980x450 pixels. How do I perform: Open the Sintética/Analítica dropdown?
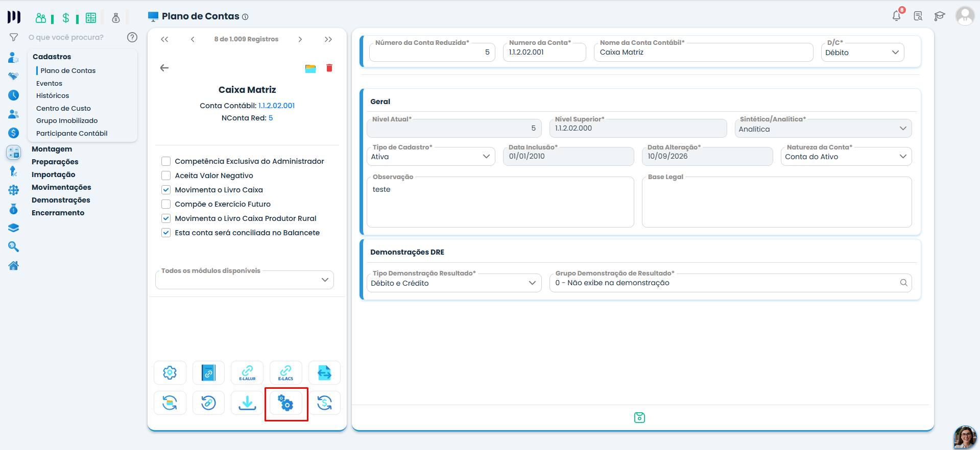coord(823,129)
